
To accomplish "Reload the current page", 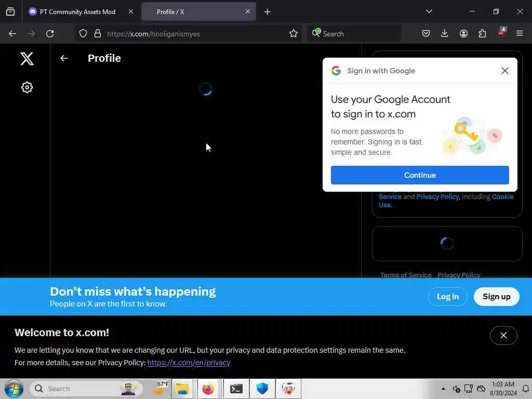I will [50, 34].
